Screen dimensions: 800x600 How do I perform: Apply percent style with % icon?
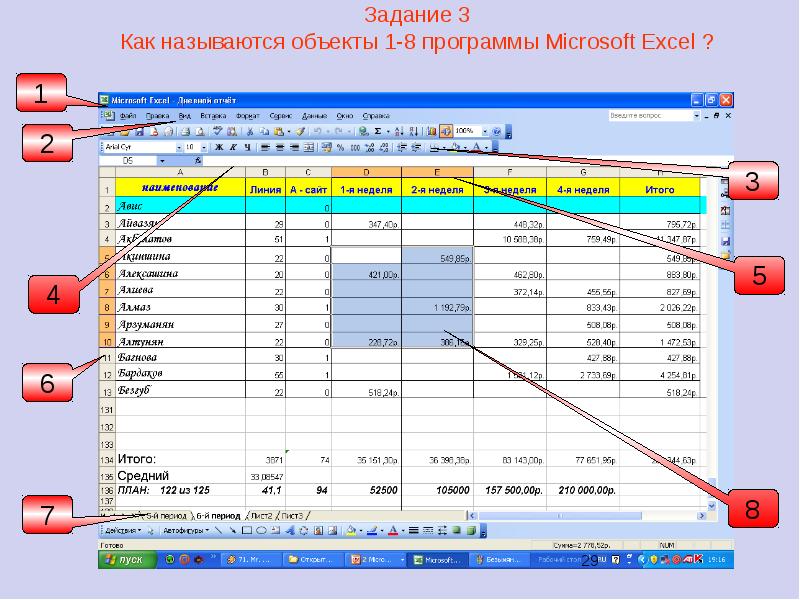click(341, 147)
